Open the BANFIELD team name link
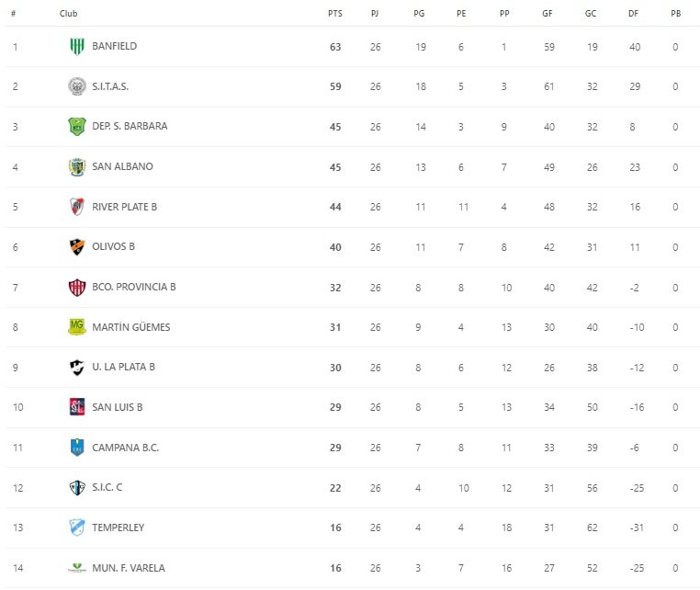Screen dimensions: 700x590 pos(114,46)
